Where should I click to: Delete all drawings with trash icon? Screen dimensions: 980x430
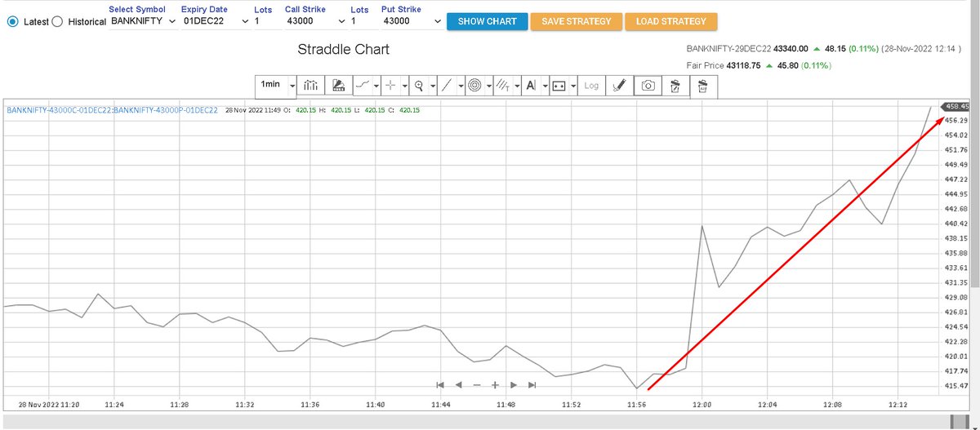tap(702, 85)
